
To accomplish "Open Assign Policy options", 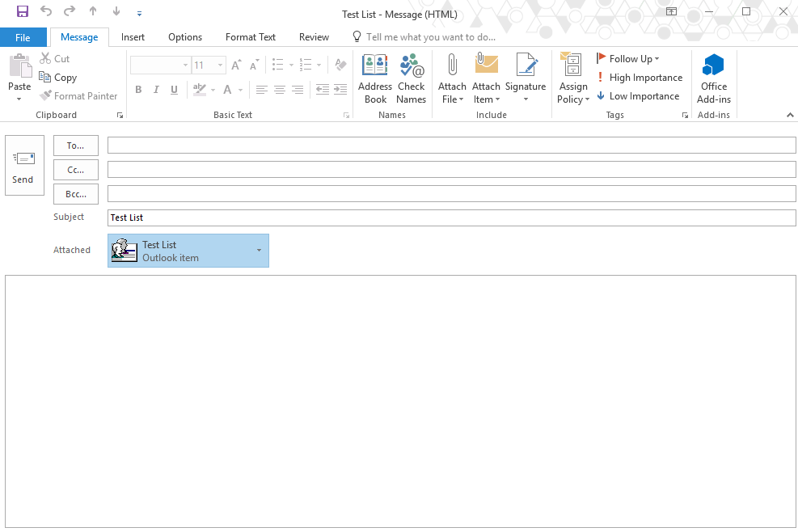I will 572,77.
